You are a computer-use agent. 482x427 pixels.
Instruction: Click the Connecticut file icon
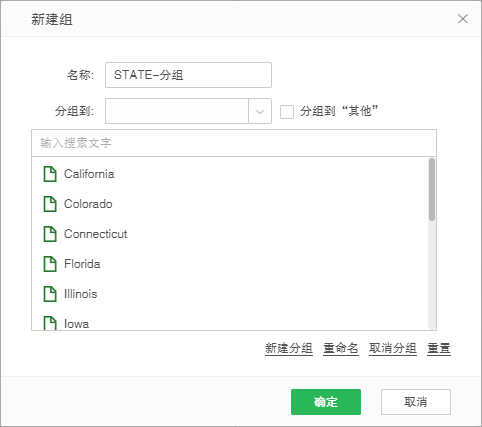50,234
